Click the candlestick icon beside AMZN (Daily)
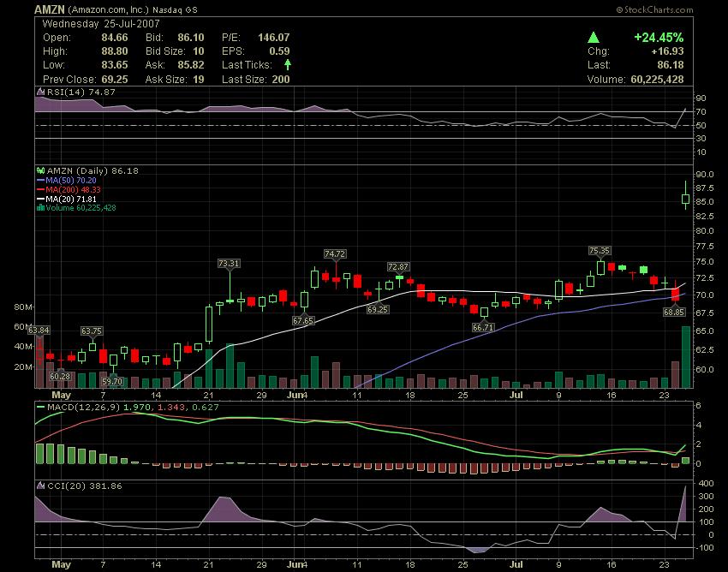This screenshot has height=572, width=728. [x=41, y=171]
